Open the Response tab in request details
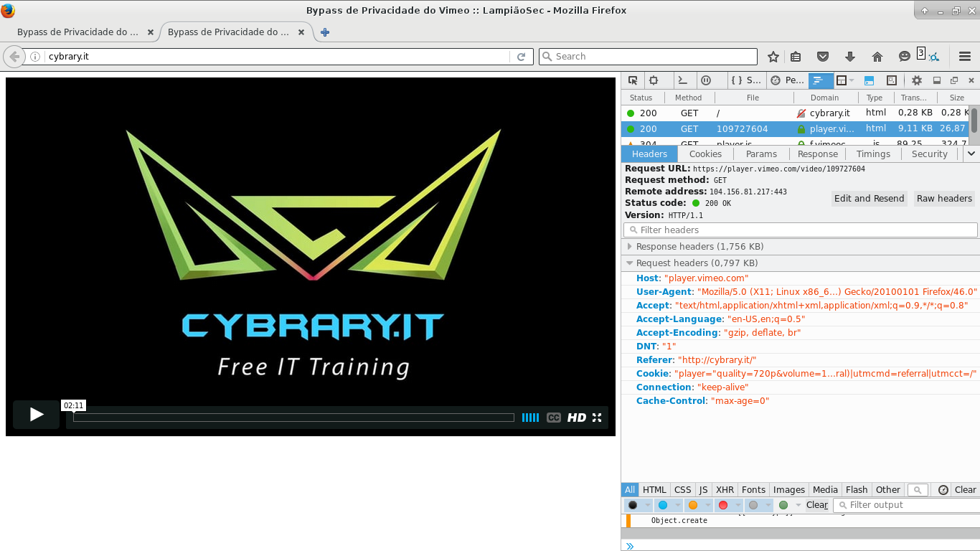The width and height of the screenshot is (980, 551). pyautogui.click(x=817, y=154)
